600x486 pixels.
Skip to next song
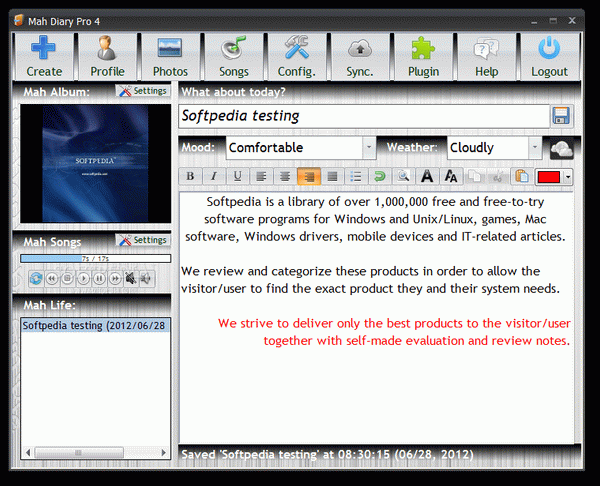pos(114,278)
